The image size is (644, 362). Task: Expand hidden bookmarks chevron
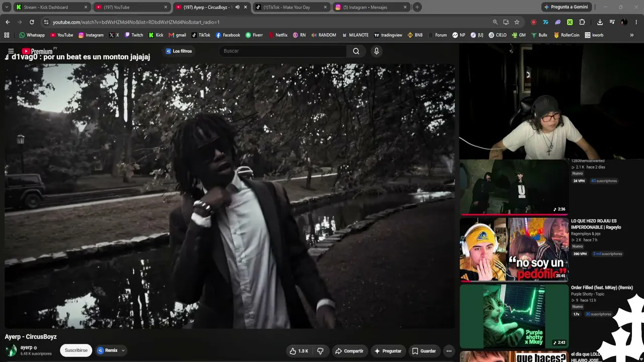[632, 35]
